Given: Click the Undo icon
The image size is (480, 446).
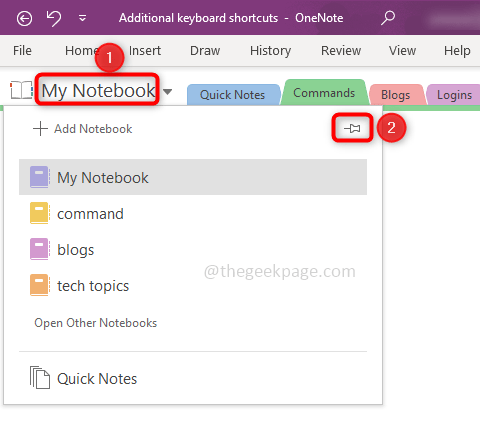Looking at the screenshot, I should 54,18.
